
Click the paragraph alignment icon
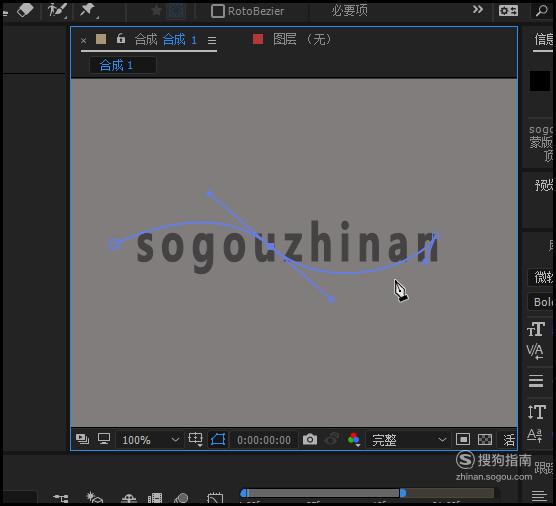[x=539, y=496]
